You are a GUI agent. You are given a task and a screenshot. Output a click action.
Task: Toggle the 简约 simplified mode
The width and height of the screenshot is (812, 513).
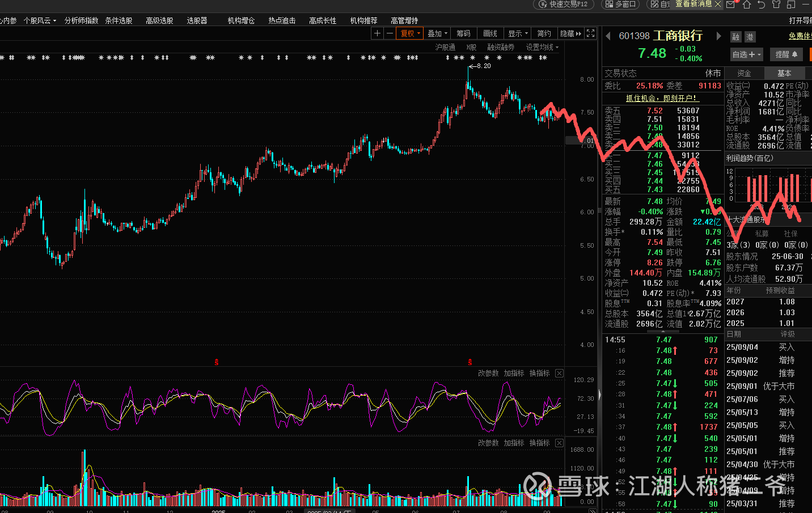point(544,33)
